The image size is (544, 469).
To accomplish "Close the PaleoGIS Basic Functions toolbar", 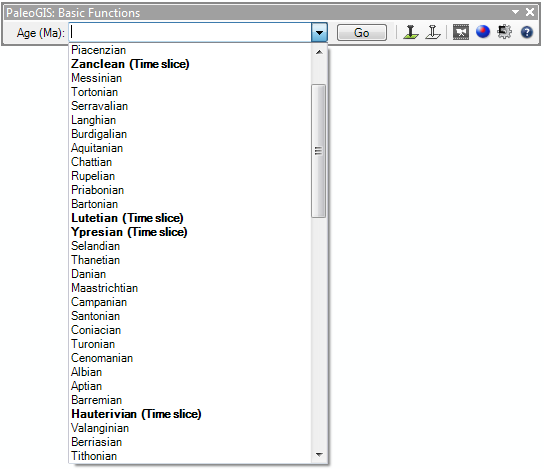I will [530, 12].
